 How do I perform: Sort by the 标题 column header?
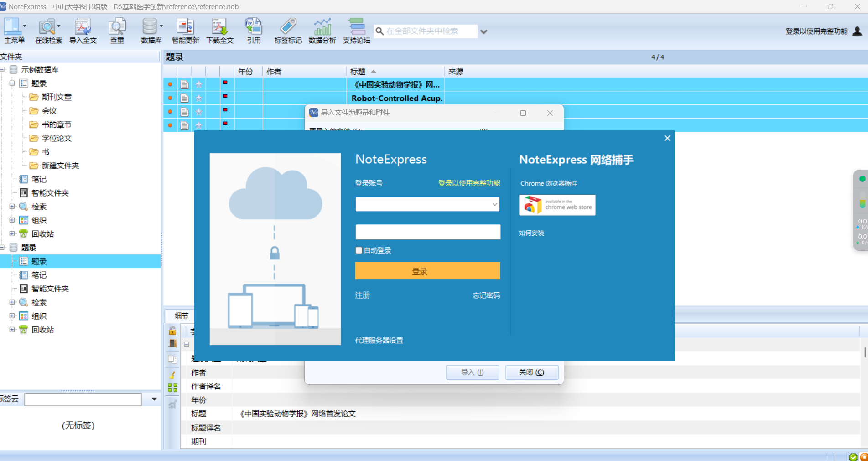395,72
